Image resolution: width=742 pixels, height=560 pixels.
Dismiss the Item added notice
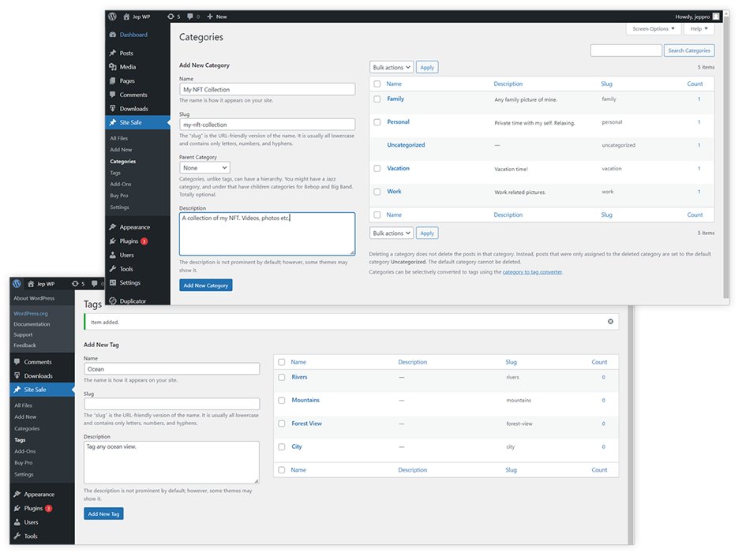click(x=610, y=321)
